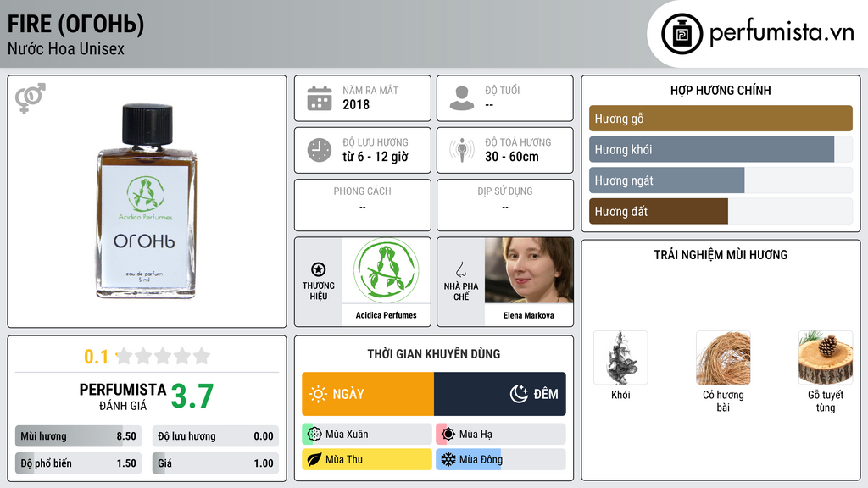Screen dimensions: 868x488
Task: Click the Độ phổ biến 1.50 score bar
Action: (78, 463)
